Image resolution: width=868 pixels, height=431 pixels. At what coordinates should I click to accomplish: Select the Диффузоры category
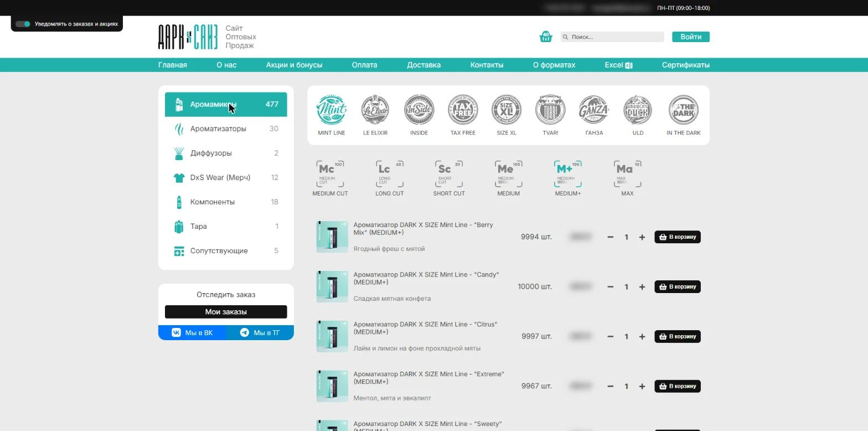point(226,153)
